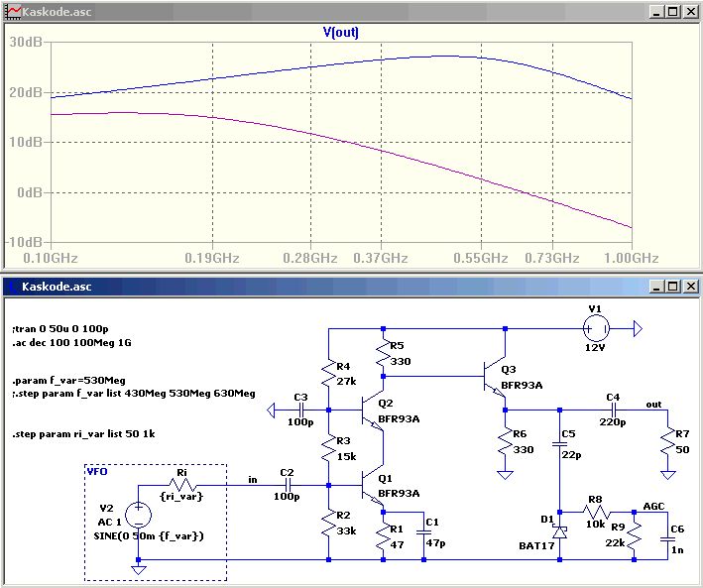The image size is (703, 588).
Task: Click the 'out' net label
Action: pyautogui.click(x=653, y=405)
